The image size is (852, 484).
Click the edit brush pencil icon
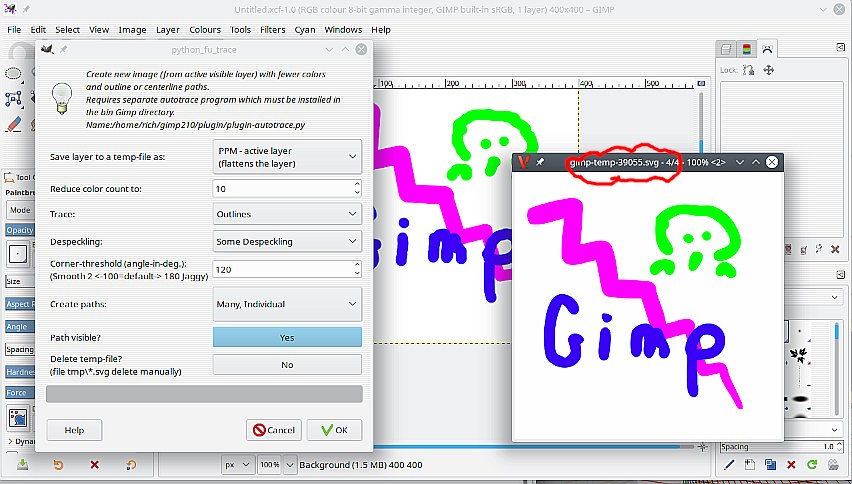point(729,464)
